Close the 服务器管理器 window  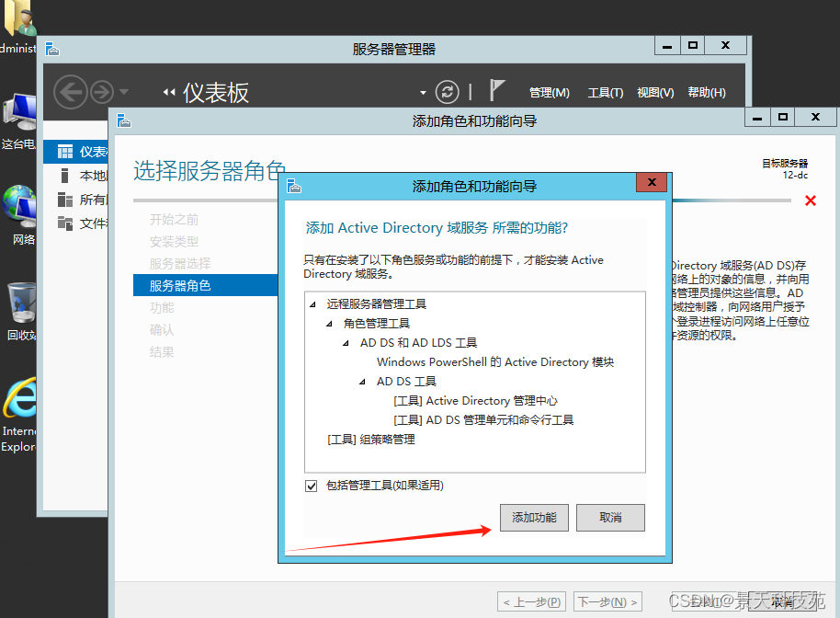click(725, 46)
